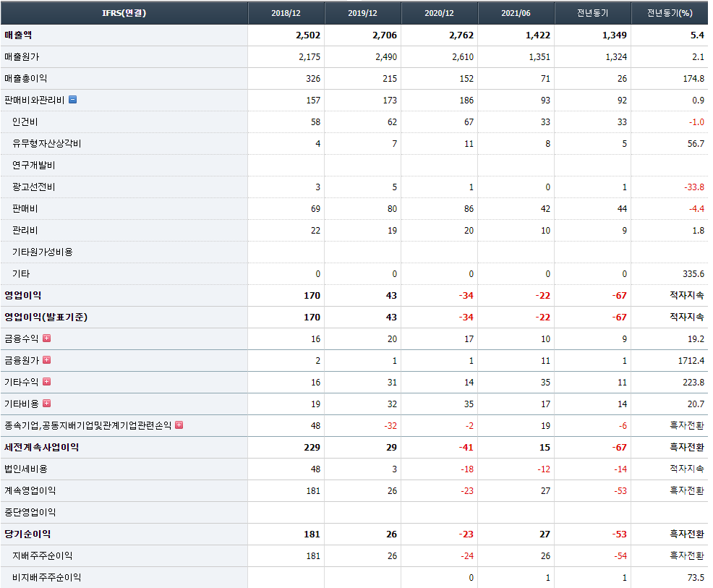Click the 매출총이익 row label
This screenshot has height=588, width=713.
pyautogui.click(x=26, y=78)
